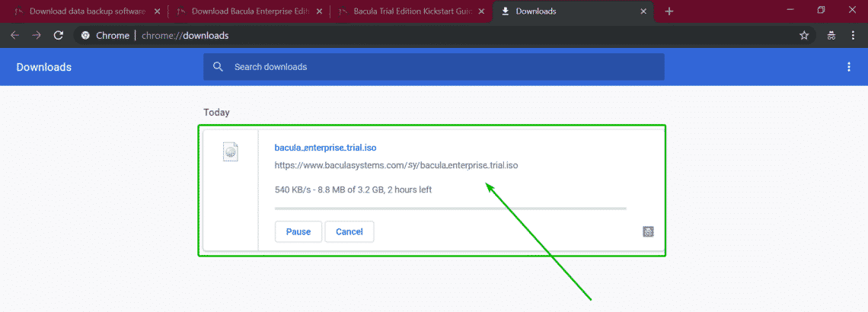Screen dimensions: 868x312
Task: Open incognito profile icon in toolbar
Action: click(831, 36)
